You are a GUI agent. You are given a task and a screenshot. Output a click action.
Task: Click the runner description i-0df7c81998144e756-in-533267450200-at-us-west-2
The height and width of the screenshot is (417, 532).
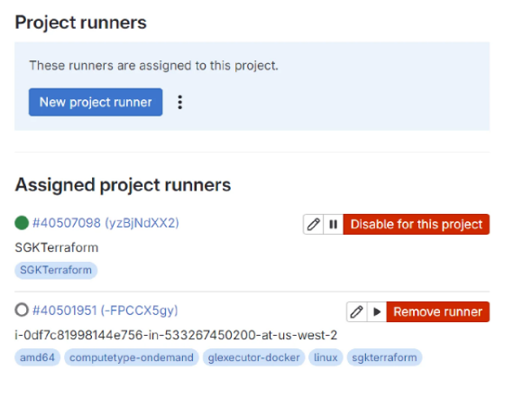[x=176, y=335]
